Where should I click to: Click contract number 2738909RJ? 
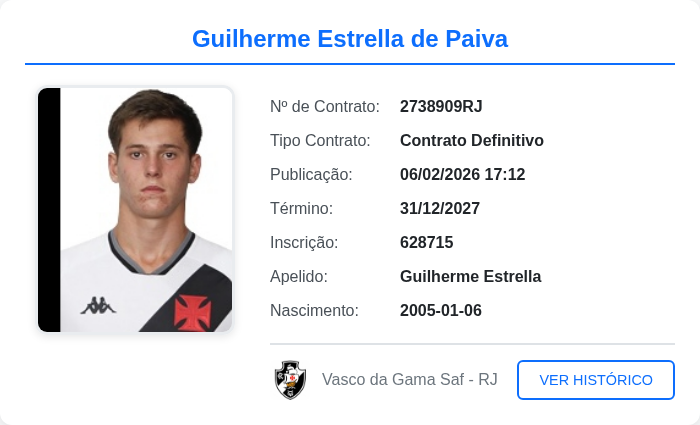[441, 106]
